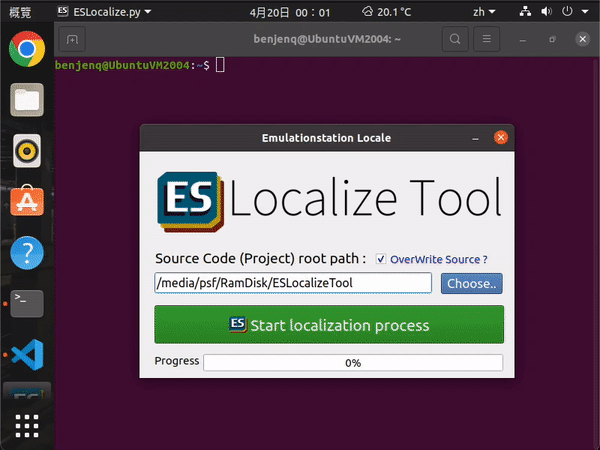The width and height of the screenshot is (600, 450).
Task: Click the weather 20.1 °C indicator
Action: click(x=386, y=12)
